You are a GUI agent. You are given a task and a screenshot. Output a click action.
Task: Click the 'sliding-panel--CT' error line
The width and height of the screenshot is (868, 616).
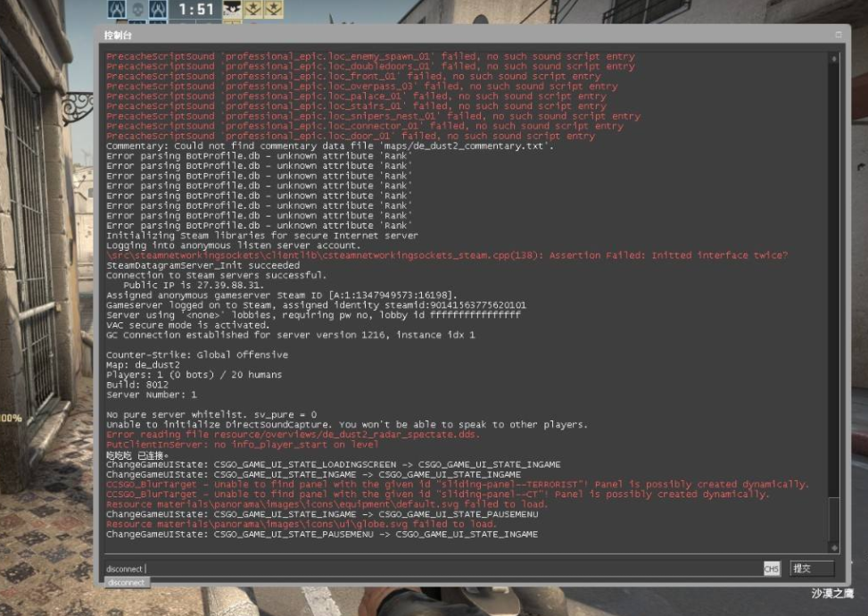(437, 494)
